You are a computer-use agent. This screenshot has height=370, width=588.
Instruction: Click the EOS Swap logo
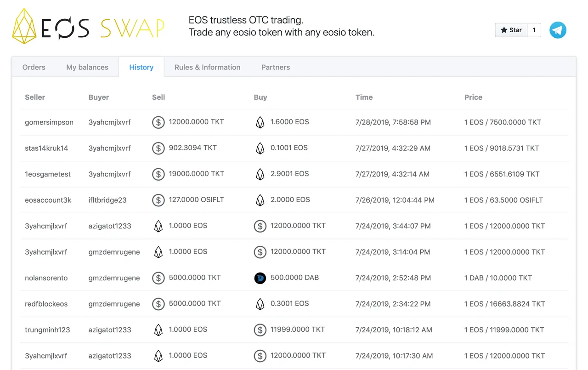(88, 27)
